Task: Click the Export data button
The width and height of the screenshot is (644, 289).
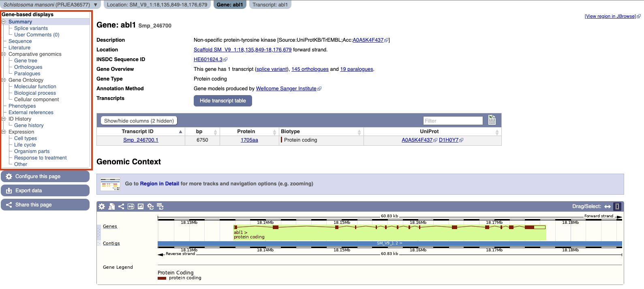Action: pyautogui.click(x=45, y=191)
